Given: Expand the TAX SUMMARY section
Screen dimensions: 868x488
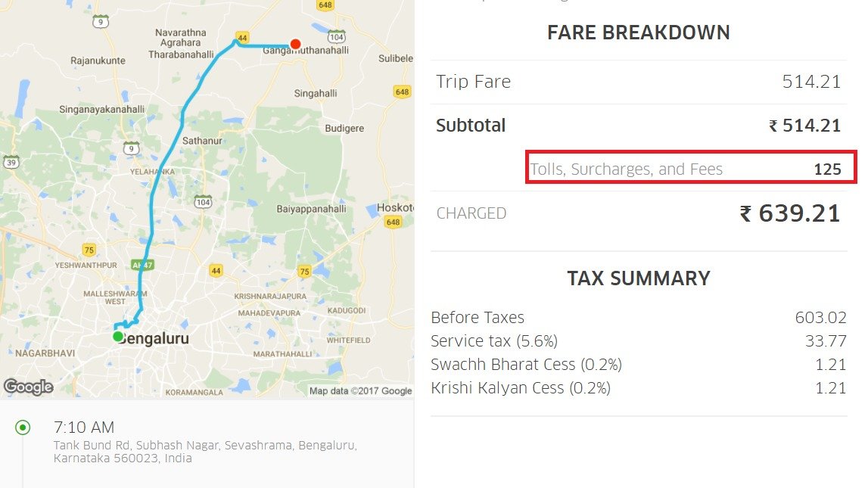Looking at the screenshot, I should coord(638,278).
